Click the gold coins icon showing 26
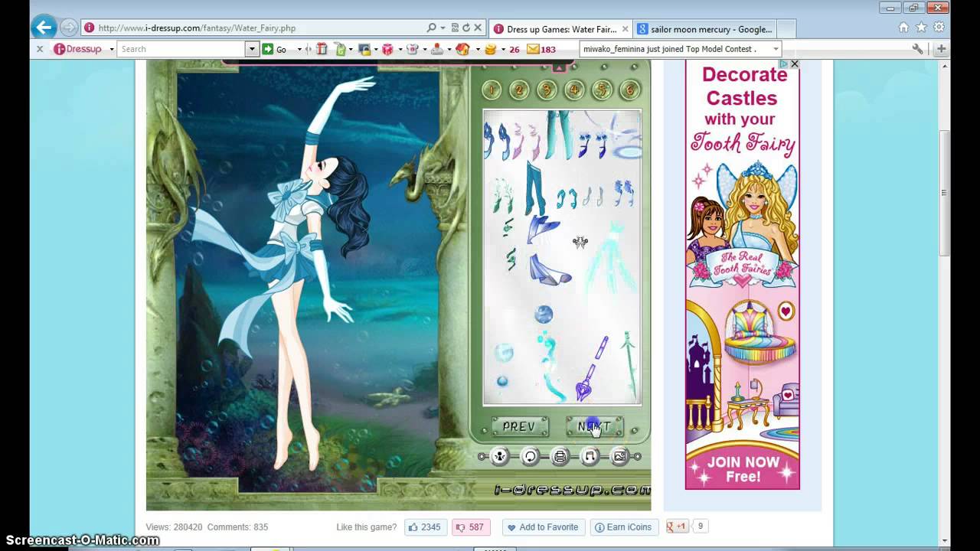 tap(491, 49)
